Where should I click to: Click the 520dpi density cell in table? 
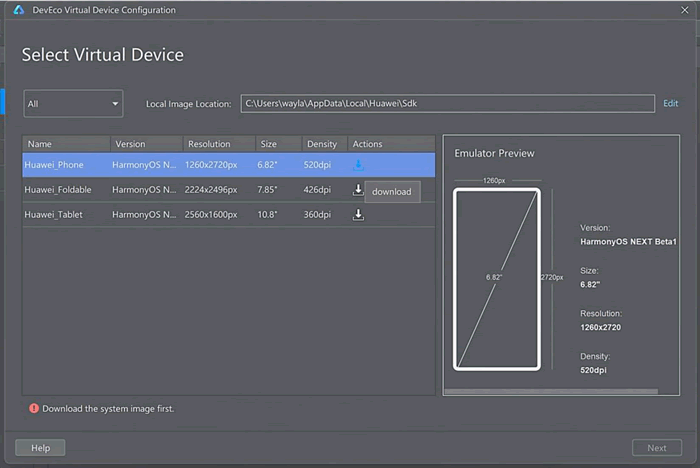pos(317,165)
